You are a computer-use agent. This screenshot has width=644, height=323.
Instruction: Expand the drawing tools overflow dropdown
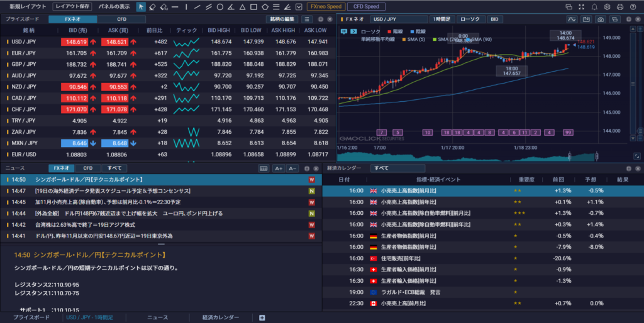(299, 6)
